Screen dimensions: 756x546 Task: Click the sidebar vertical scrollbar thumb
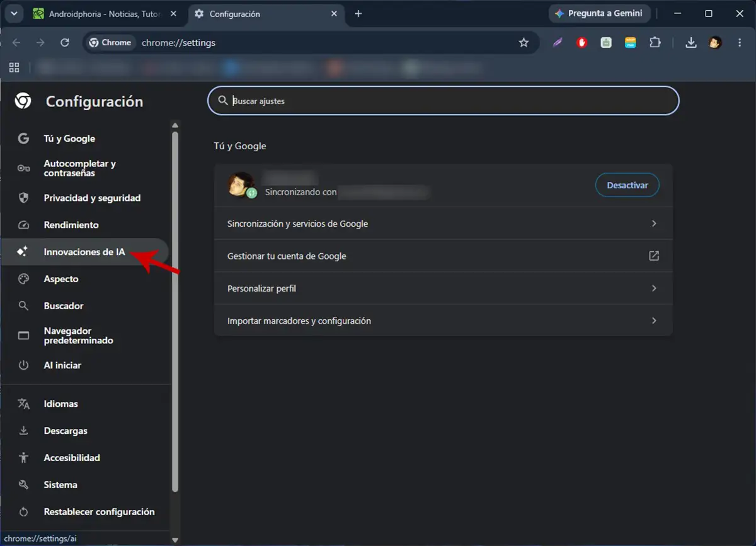pyautogui.click(x=175, y=312)
